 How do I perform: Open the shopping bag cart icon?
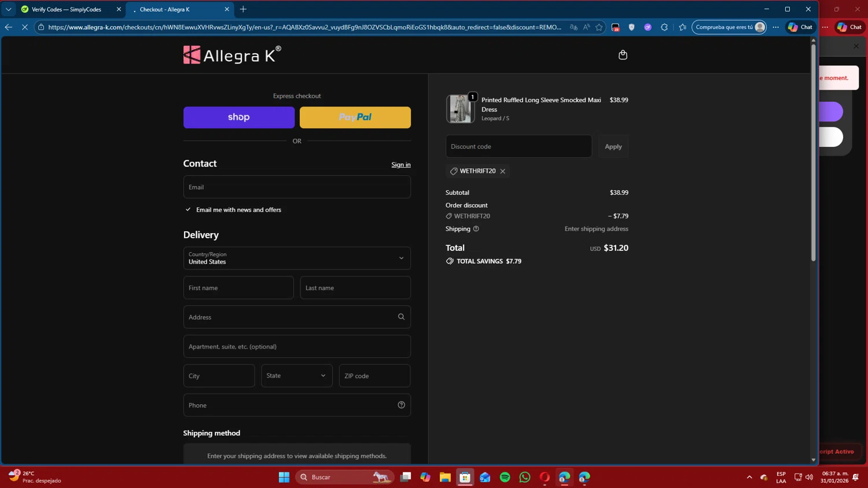(x=623, y=55)
